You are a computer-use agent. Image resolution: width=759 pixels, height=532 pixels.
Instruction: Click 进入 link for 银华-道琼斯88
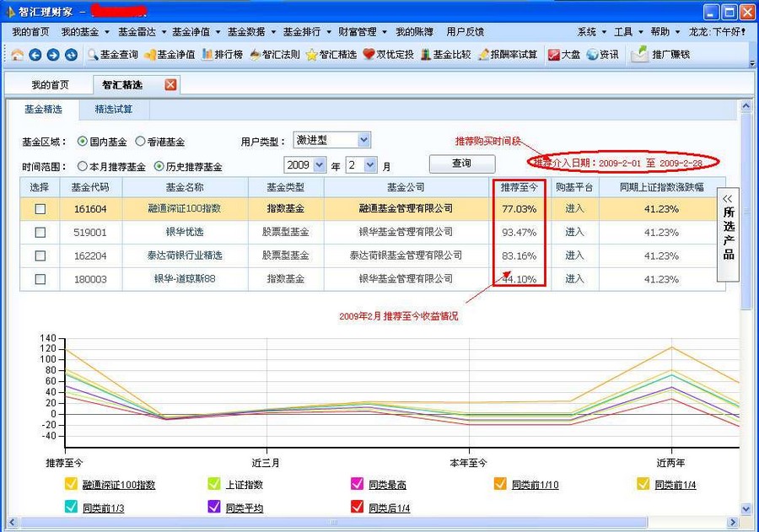[574, 279]
